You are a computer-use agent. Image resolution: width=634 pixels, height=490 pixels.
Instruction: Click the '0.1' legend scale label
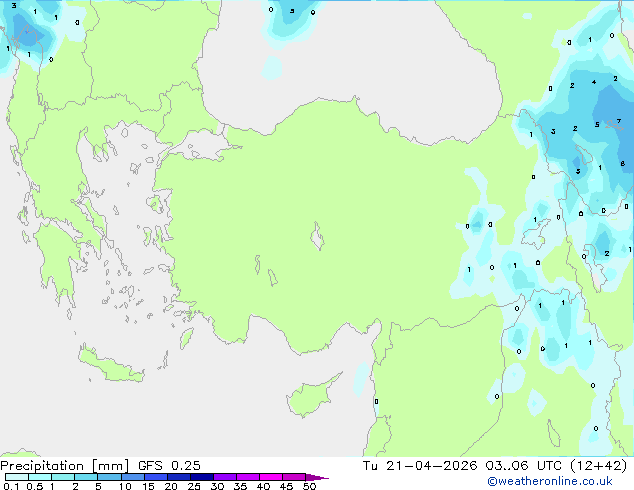[11, 486]
